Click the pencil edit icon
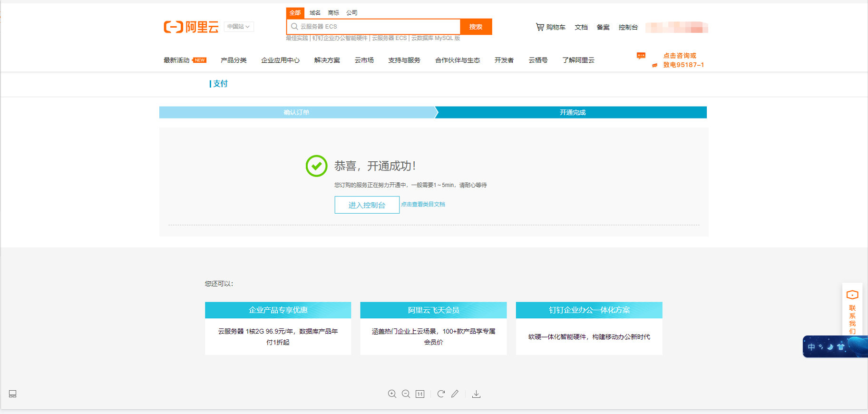 point(455,394)
